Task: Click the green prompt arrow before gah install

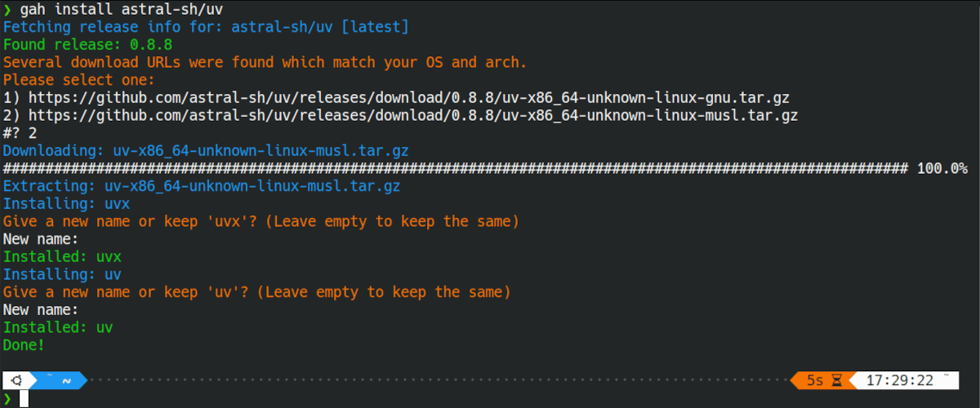Action: 7,9
